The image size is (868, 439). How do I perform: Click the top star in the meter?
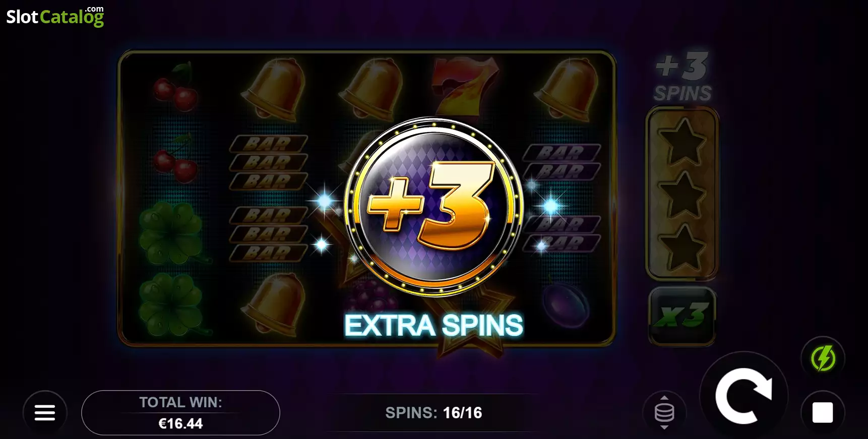coord(683,141)
